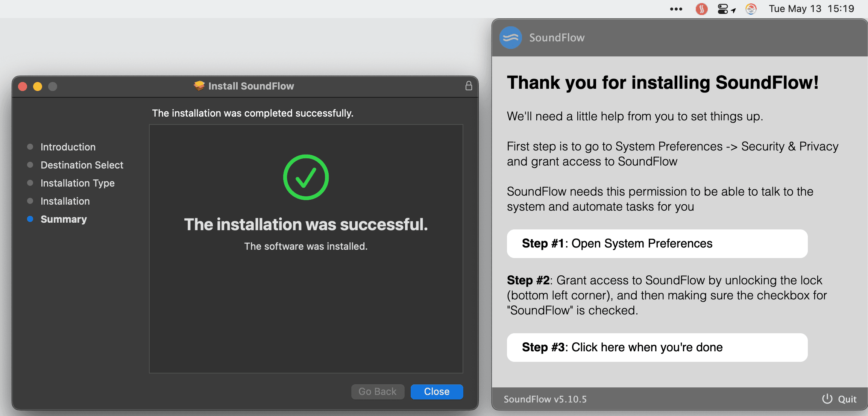868x416 pixels.
Task: Click the power icon next to Quit
Action: pos(827,399)
